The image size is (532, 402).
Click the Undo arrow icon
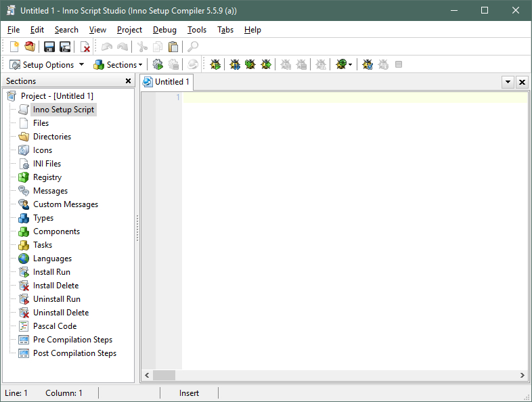point(107,47)
